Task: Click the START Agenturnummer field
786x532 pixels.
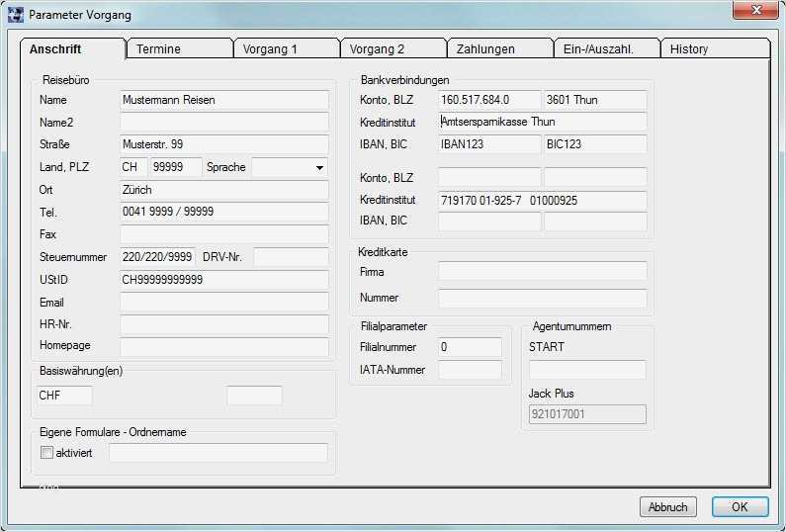Action: click(x=587, y=370)
